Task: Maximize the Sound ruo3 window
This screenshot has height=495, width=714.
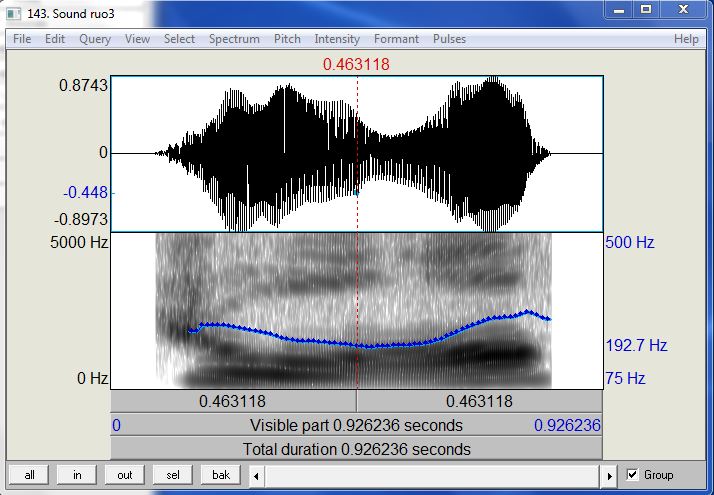Action: 646,10
